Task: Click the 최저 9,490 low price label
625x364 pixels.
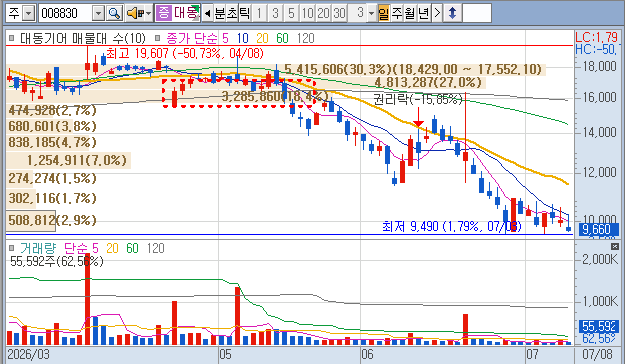Action: 452,226
